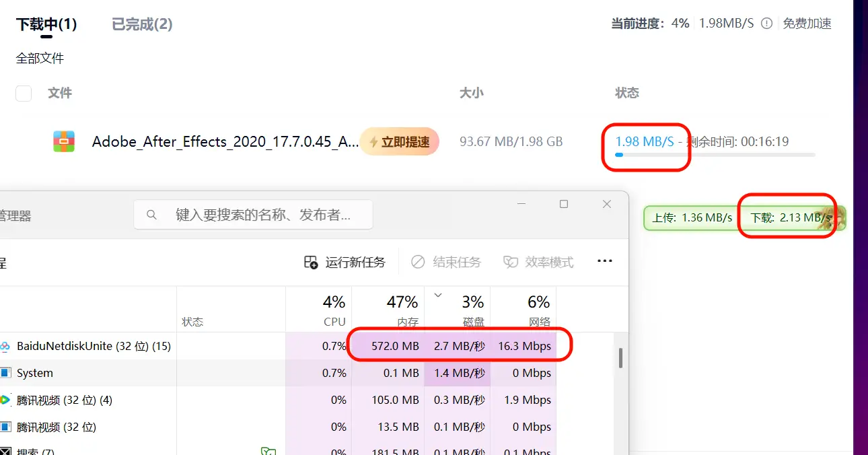Tick the select-all checkbox beside 文件 header
The width and height of the screenshot is (868, 455).
pyautogui.click(x=24, y=93)
